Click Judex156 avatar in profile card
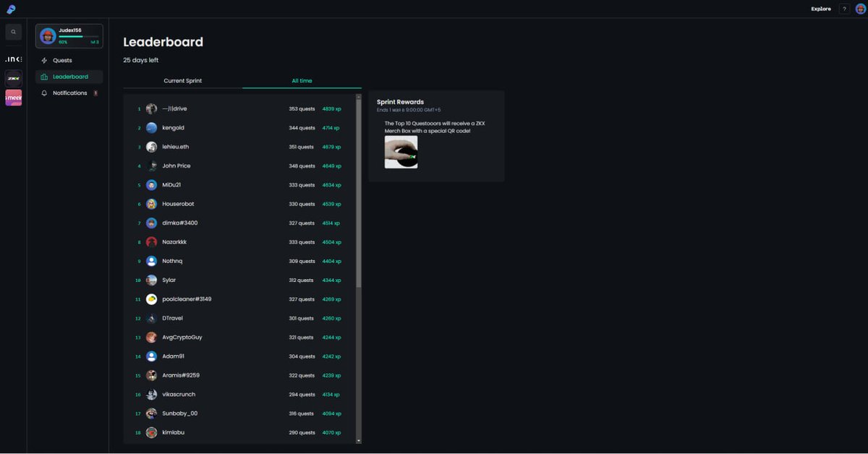 tap(48, 36)
